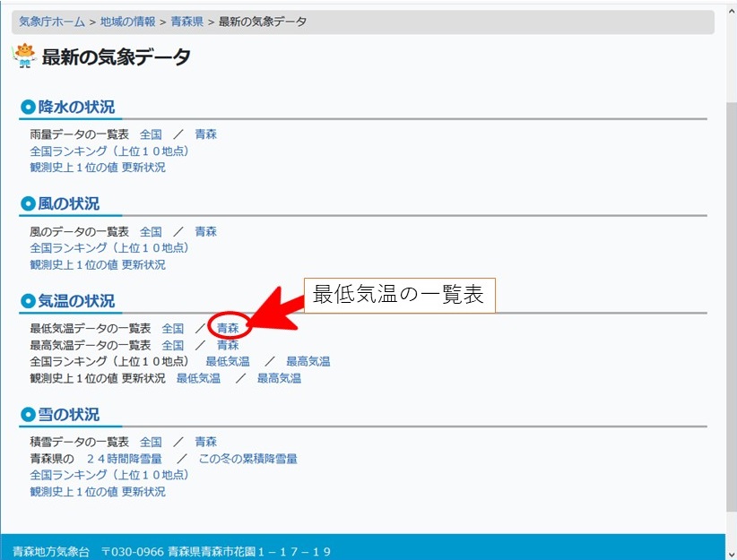Open 最低気温 link in 全国ランキング row
This screenshot has height=560, width=737.
228,362
